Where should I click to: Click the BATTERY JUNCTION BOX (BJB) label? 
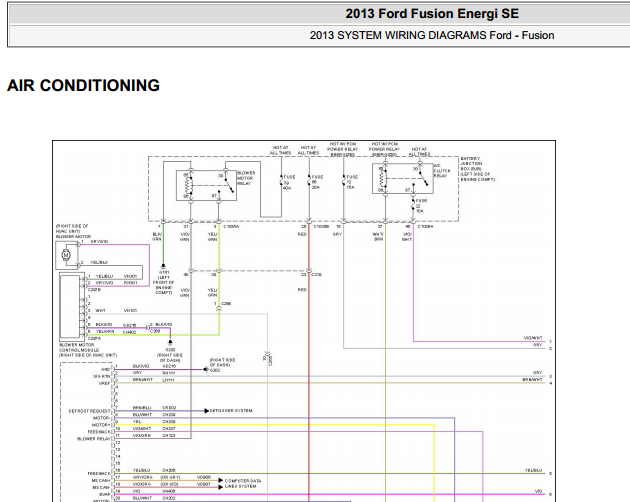click(477, 169)
